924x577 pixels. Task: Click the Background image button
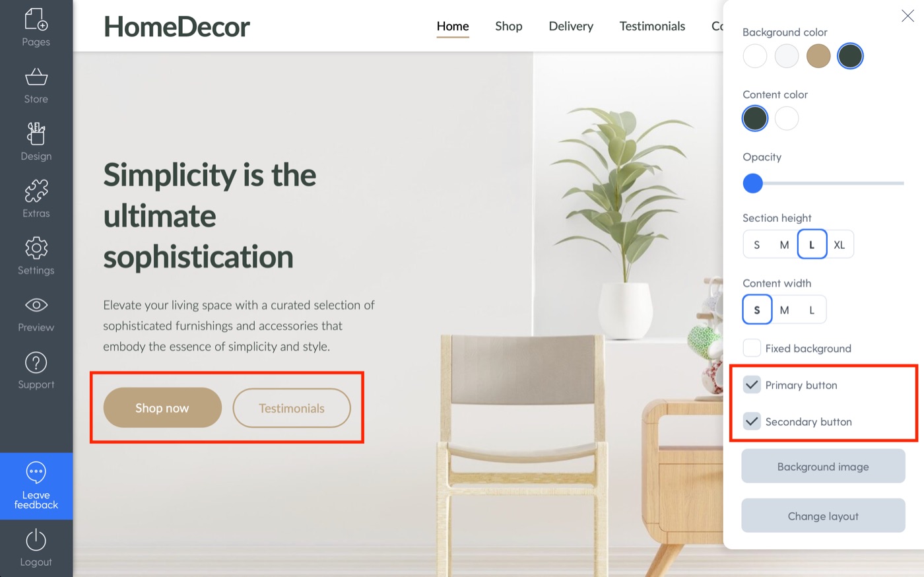tap(823, 466)
